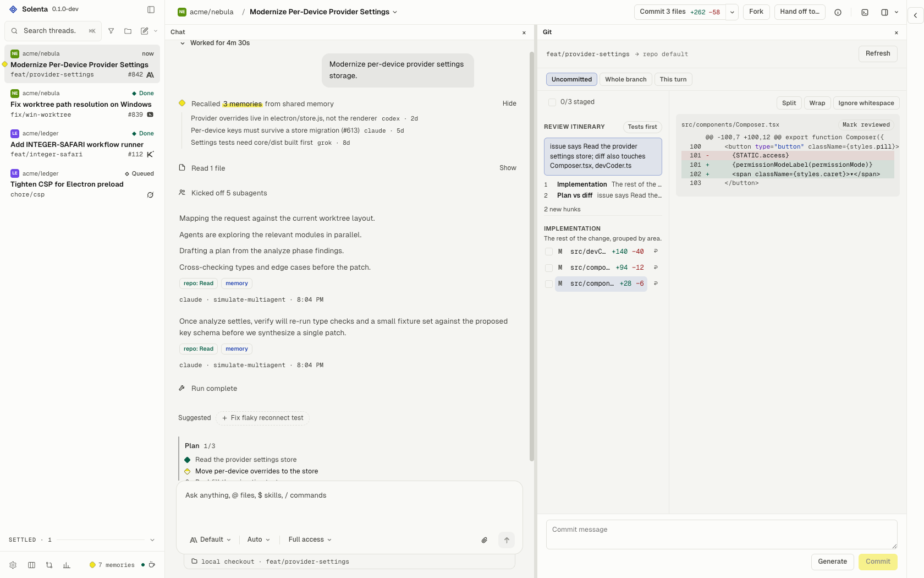Open the bar chart stats icon
This screenshot has width=924, height=578.
[x=67, y=565]
